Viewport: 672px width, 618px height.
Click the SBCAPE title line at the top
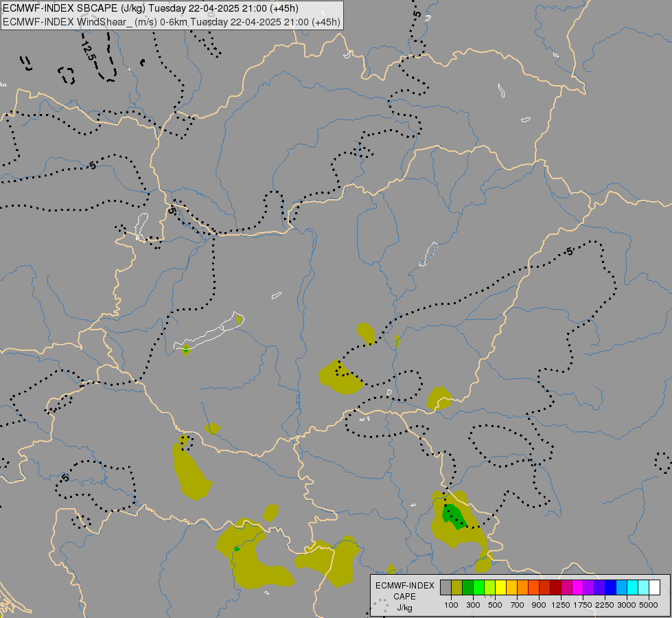click(x=151, y=8)
